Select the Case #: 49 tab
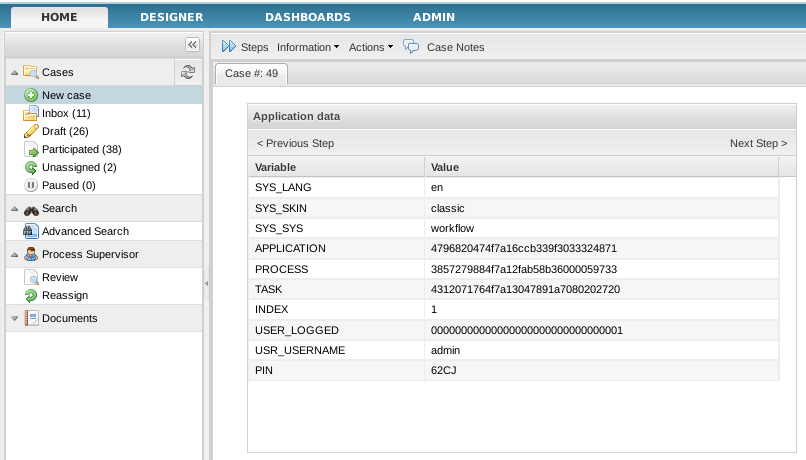The width and height of the screenshot is (806, 460). [251, 73]
